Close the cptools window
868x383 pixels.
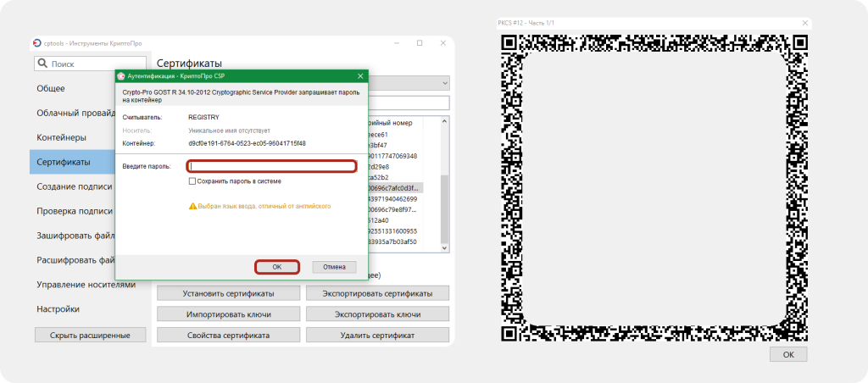point(442,43)
